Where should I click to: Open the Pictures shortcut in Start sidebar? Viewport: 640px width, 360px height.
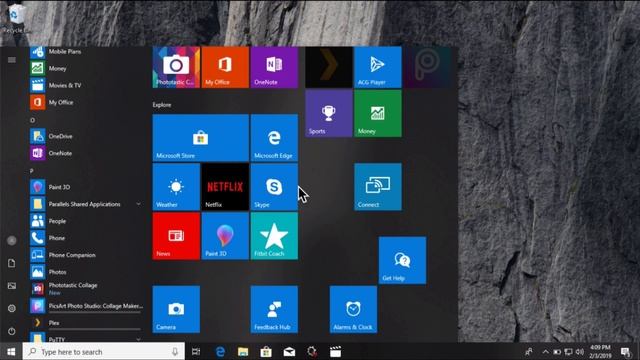pos(11,286)
